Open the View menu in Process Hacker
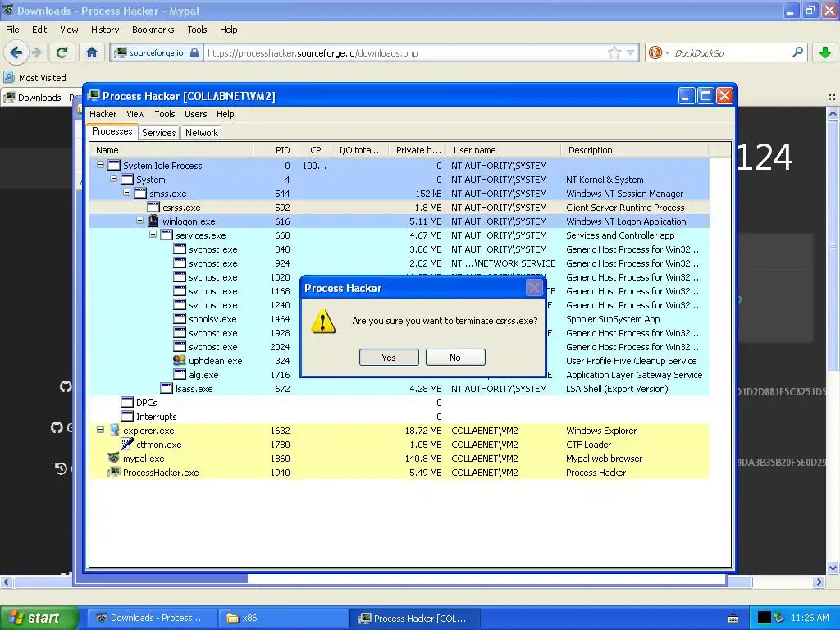The width and height of the screenshot is (840, 630). (135, 114)
